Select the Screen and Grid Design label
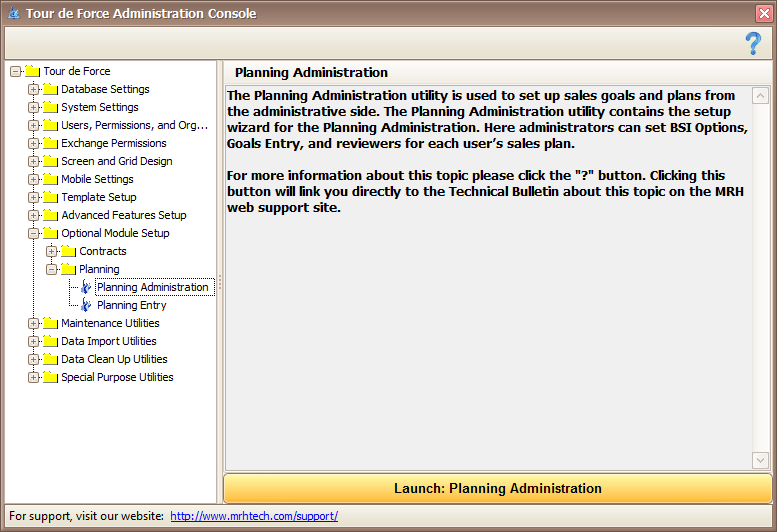The image size is (777, 532). [116, 161]
